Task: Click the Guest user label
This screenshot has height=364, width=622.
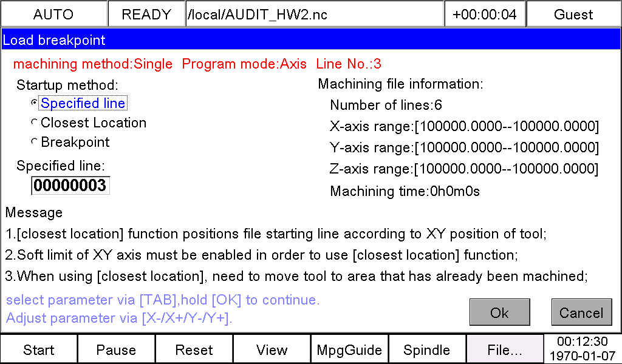Action: click(573, 15)
